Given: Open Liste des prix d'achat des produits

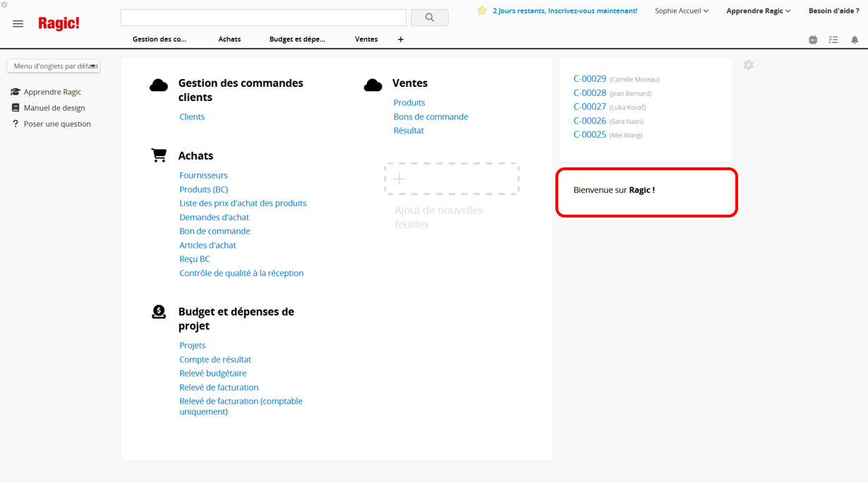Looking at the screenshot, I should click(243, 203).
